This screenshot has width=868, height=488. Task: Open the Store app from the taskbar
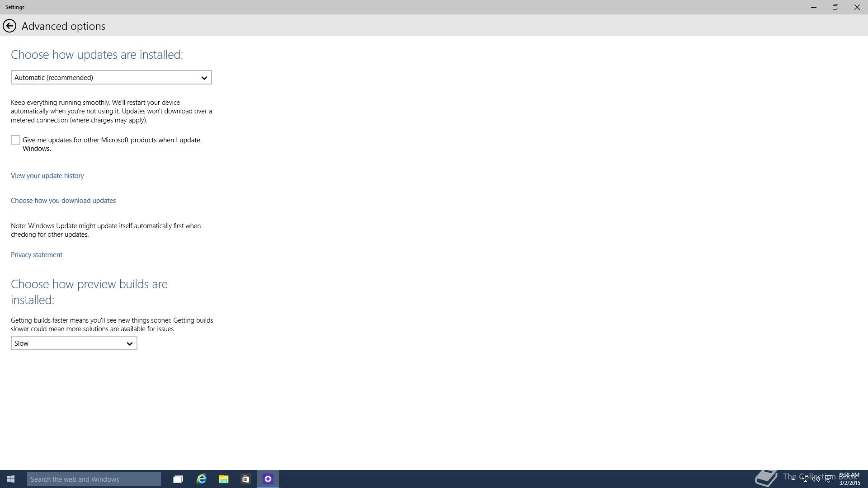tap(245, 479)
